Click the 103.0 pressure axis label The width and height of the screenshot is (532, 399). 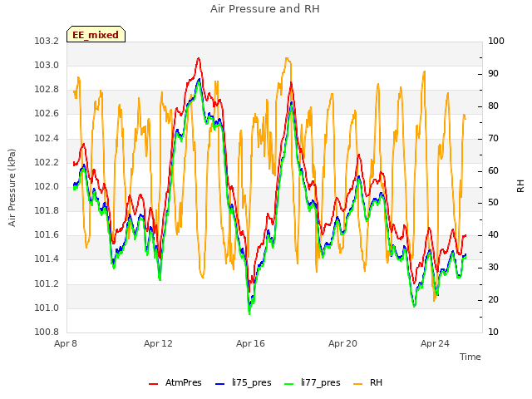47,66
